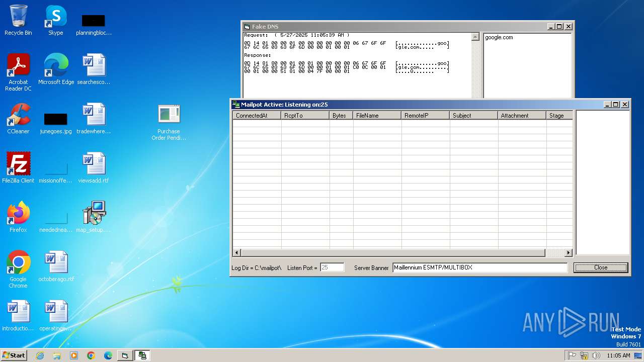Click the Start button
The height and width of the screenshot is (362, 644).
(14, 355)
